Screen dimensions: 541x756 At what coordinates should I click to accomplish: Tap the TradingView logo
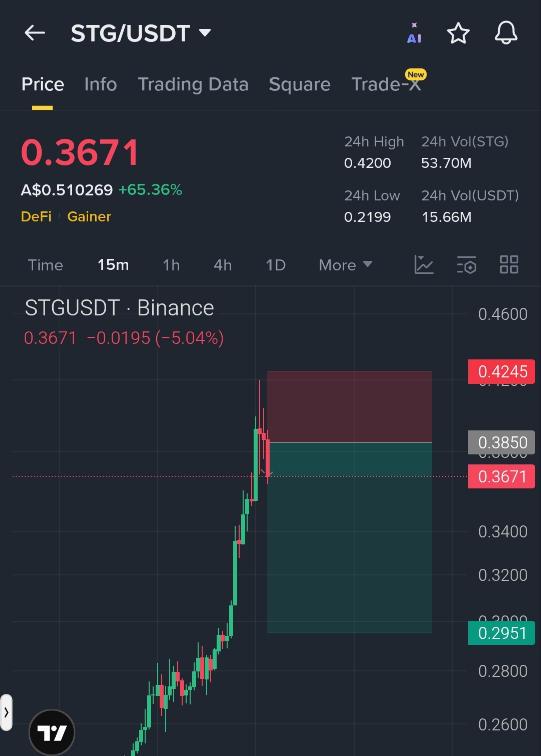(52, 732)
